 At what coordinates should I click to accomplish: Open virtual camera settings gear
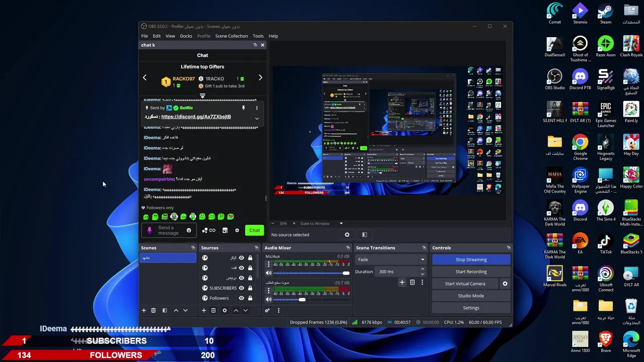tap(505, 284)
